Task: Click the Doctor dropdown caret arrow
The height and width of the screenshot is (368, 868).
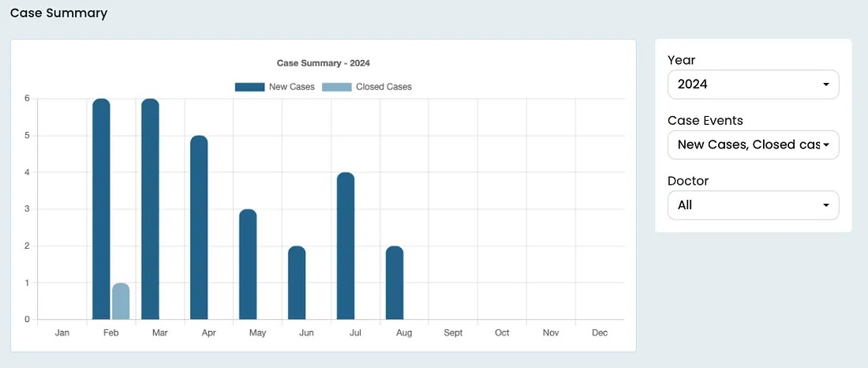Action: (x=825, y=205)
